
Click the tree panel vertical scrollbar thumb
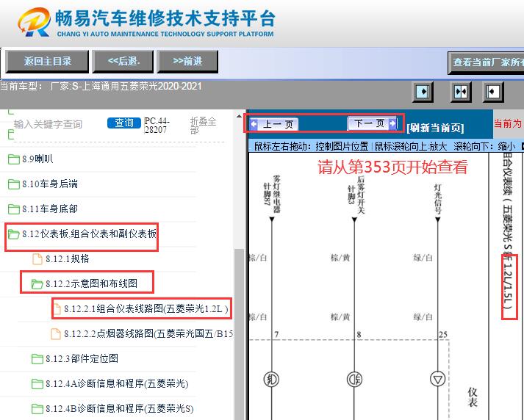[x=239, y=334]
